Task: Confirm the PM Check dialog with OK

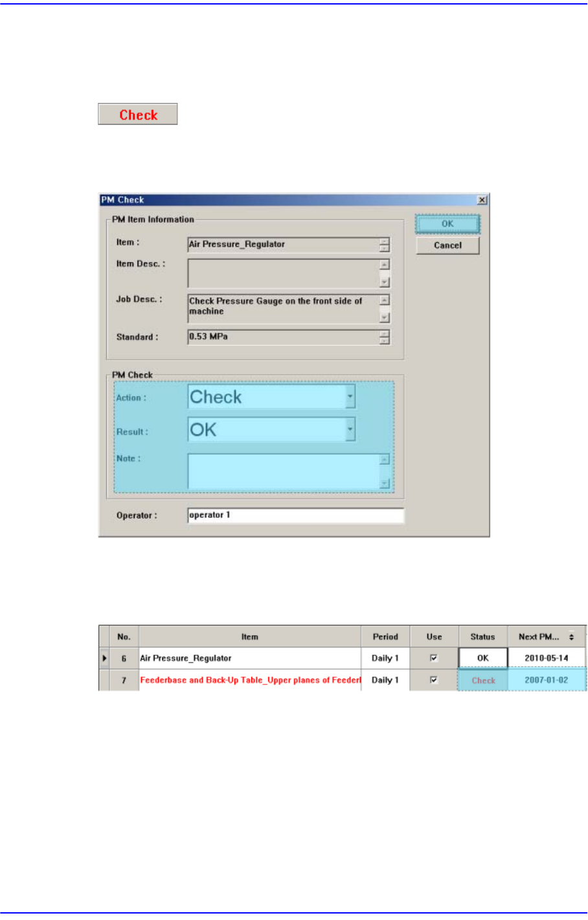Action: coord(447,224)
